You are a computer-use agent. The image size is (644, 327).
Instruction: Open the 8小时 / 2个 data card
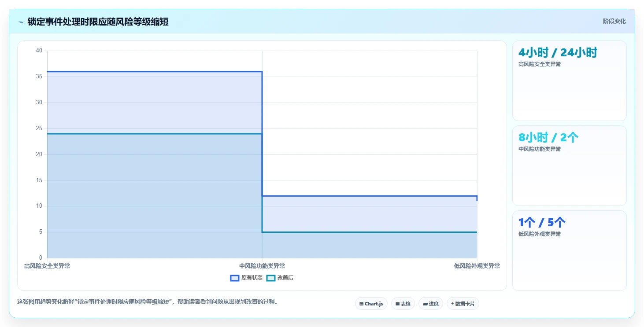click(570, 165)
